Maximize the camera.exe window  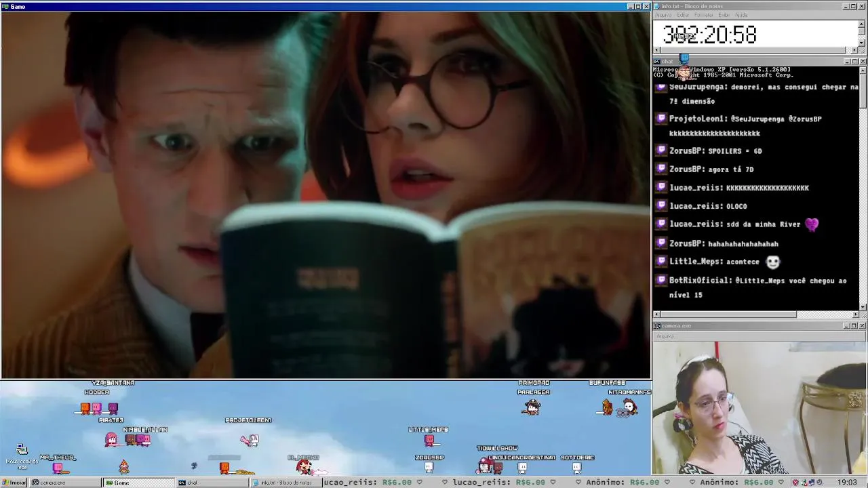(854, 326)
